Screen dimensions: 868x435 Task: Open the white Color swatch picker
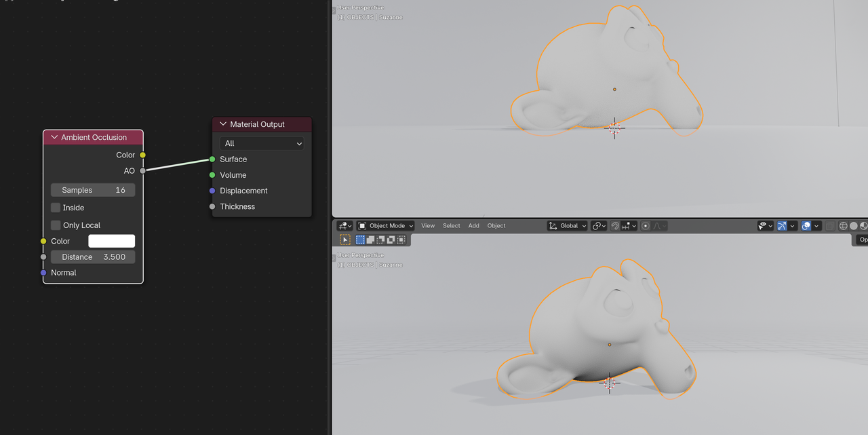[112, 241]
